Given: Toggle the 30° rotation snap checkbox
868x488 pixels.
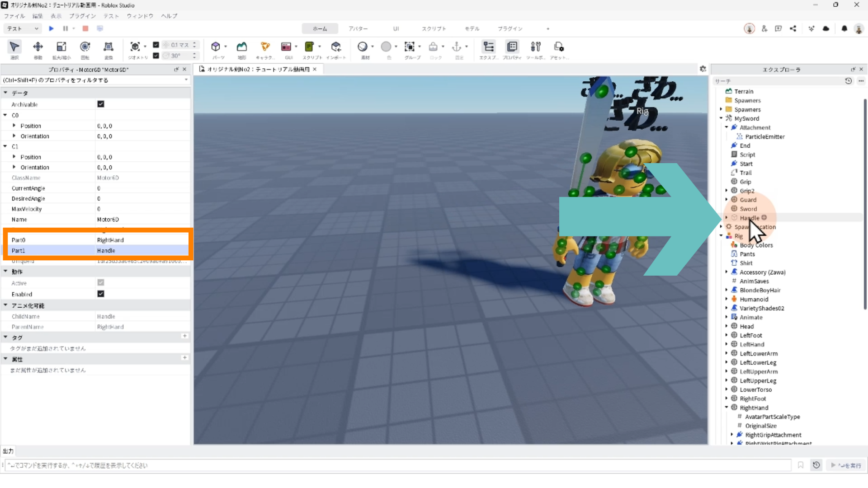Looking at the screenshot, I should (x=156, y=56).
